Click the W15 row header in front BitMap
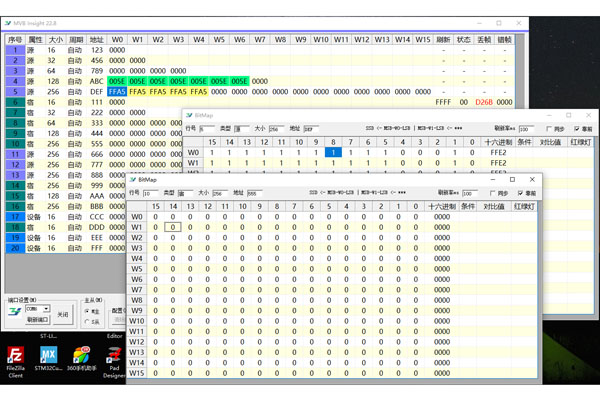Image resolution: width=600 pixels, height=400 pixels. click(x=137, y=373)
